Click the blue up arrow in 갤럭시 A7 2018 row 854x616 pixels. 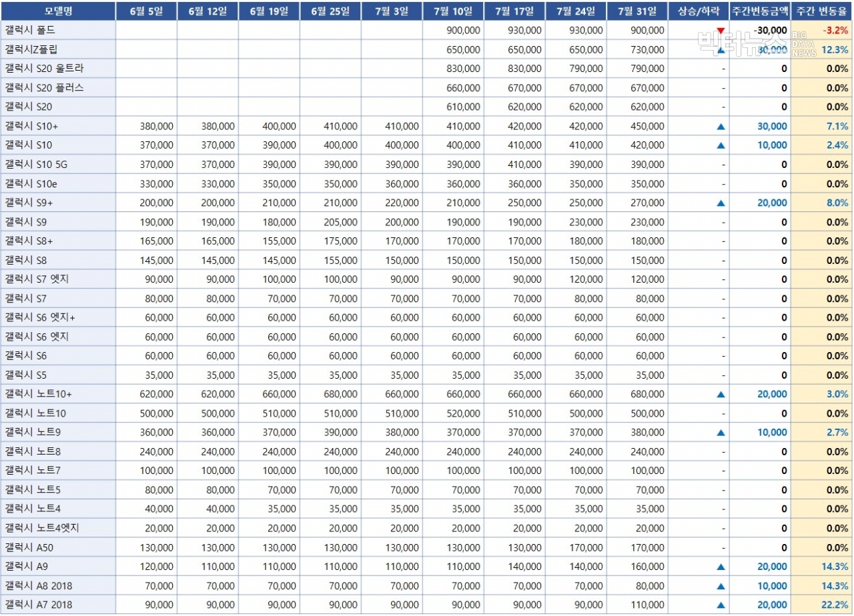click(x=721, y=605)
